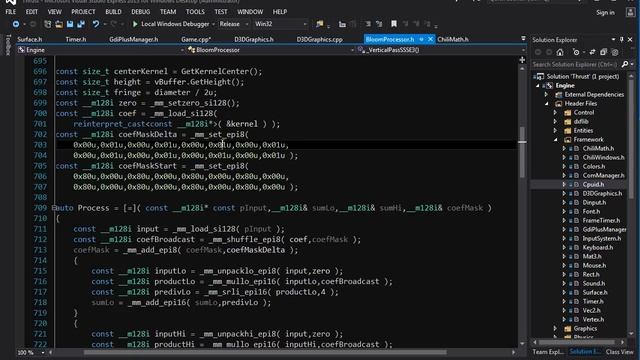Image resolution: width=640 pixels, height=360 pixels.
Task: Open the FILE menu
Action: point(11,12)
